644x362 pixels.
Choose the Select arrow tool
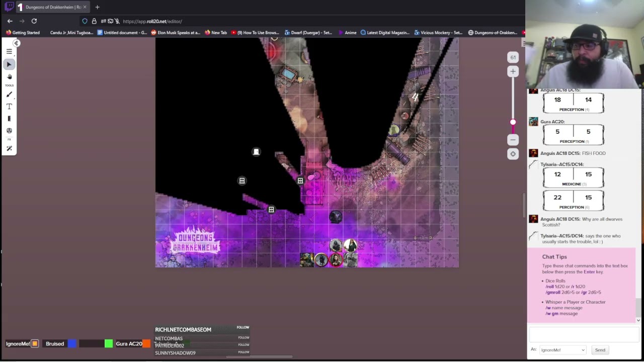click(9, 64)
